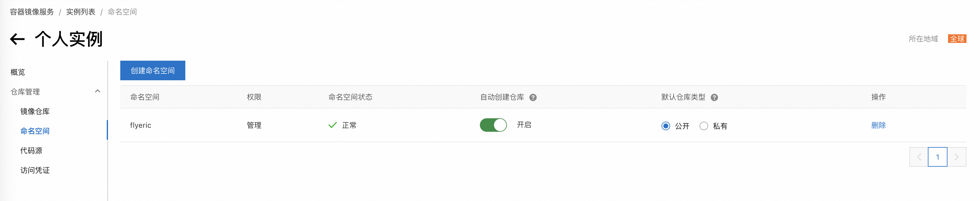Click the green 正常 status checkmark
Image resolution: width=980 pixels, height=201 pixels.
click(333, 125)
